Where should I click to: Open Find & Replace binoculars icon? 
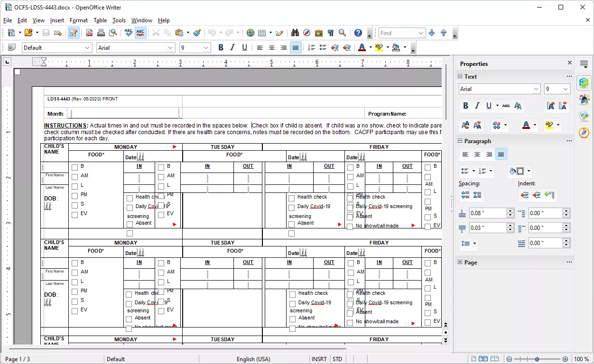(295, 33)
